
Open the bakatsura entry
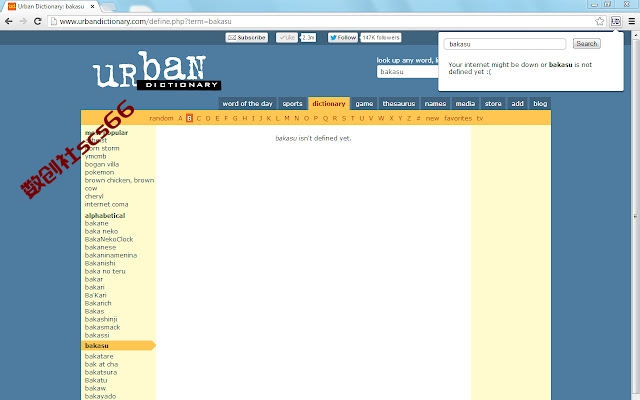tap(101, 372)
